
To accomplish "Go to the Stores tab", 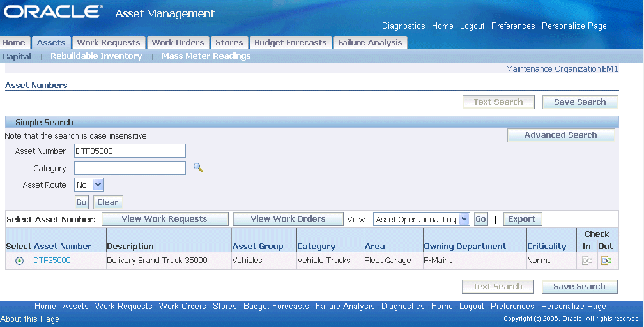I will pos(229,42).
